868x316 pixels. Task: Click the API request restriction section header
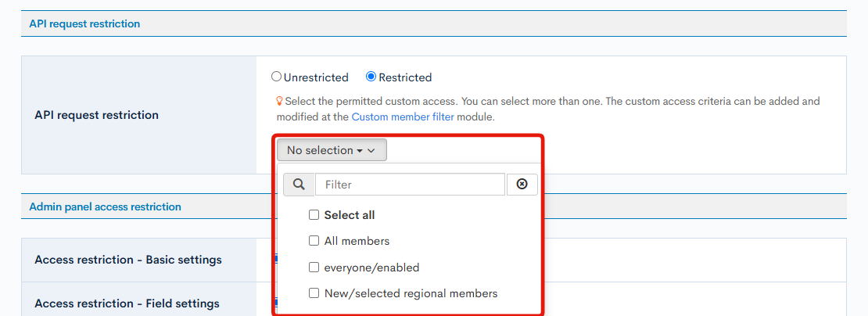(84, 24)
